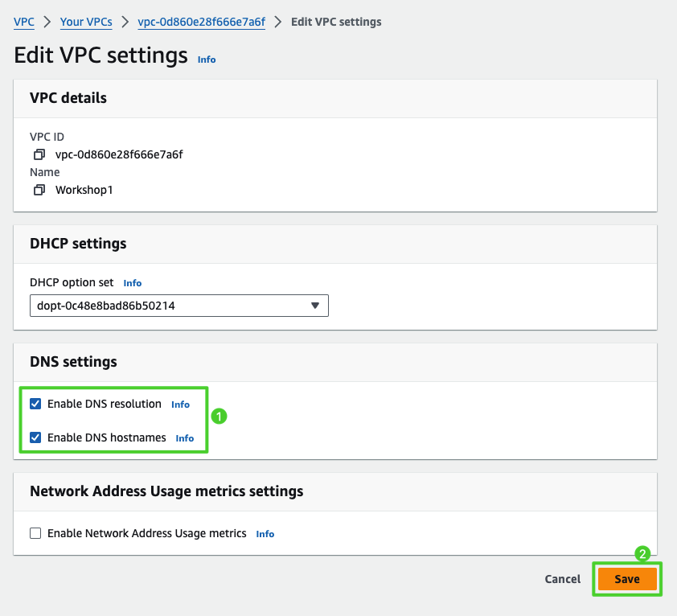Image resolution: width=677 pixels, height=616 pixels.
Task: Click the green annotation badge 1
Action: (x=220, y=416)
